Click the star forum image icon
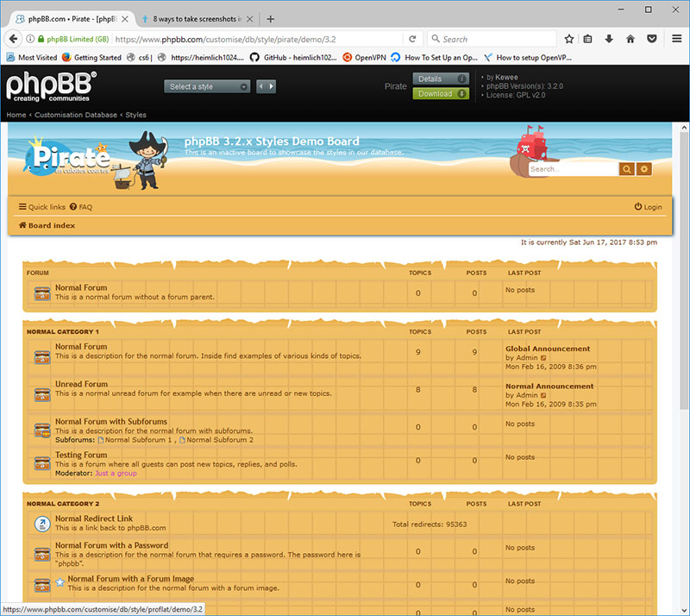This screenshot has height=616, width=690. tap(60, 582)
